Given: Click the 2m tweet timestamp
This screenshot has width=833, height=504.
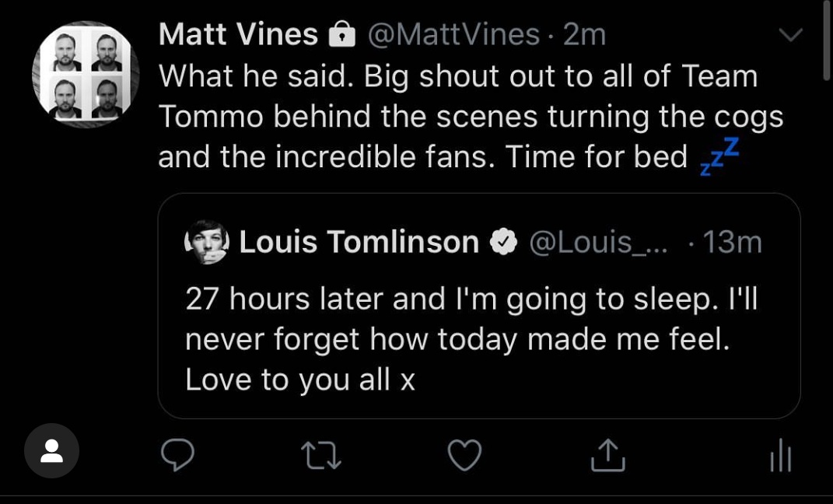Looking at the screenshot, I should pos(584,34).
